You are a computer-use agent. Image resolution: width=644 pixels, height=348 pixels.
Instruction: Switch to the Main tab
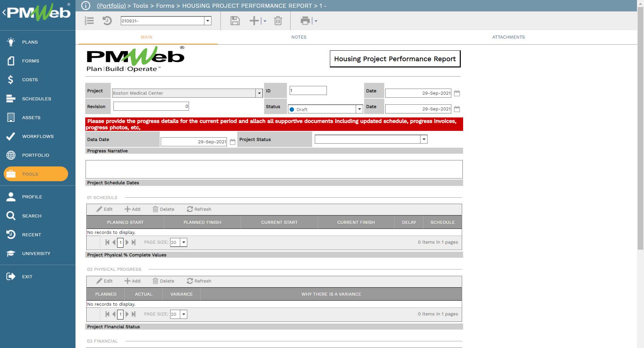(147, 37)
